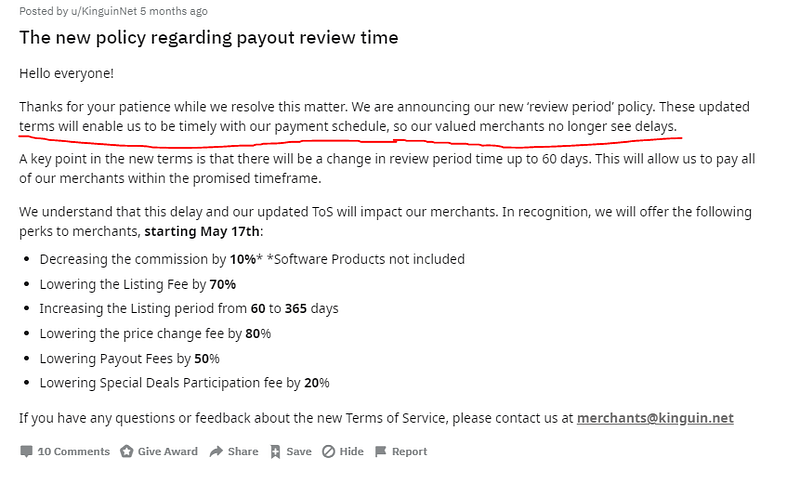The width and height of the screenshot is (800, 483).
Task: Click the '5 months ago' timestamp
Action: point(174,11)
